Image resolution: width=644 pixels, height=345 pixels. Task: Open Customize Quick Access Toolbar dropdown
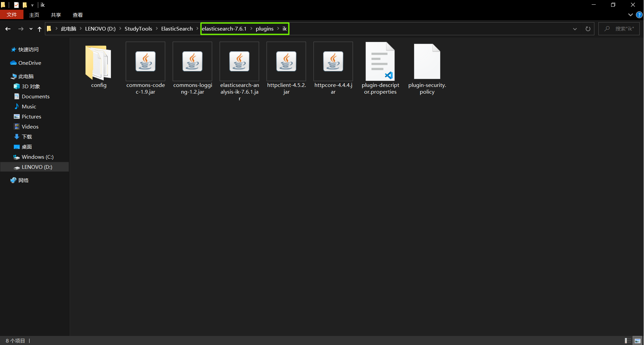point(32,5)
